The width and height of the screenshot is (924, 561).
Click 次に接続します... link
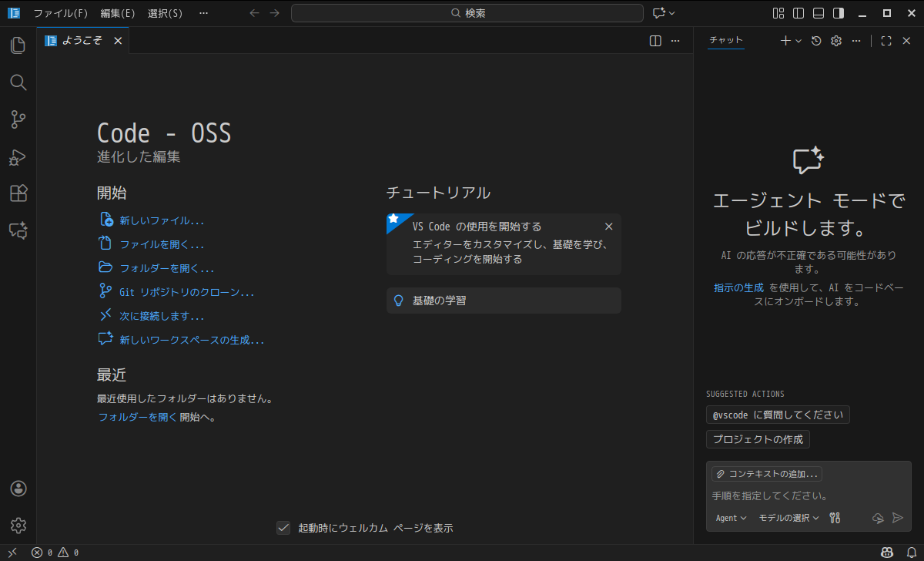(152, 316)
